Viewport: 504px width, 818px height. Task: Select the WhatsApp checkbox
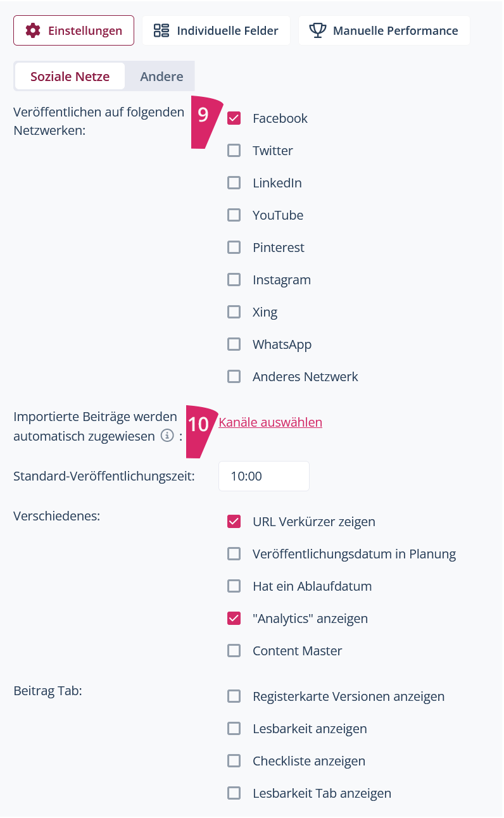[x=234, y=344]
